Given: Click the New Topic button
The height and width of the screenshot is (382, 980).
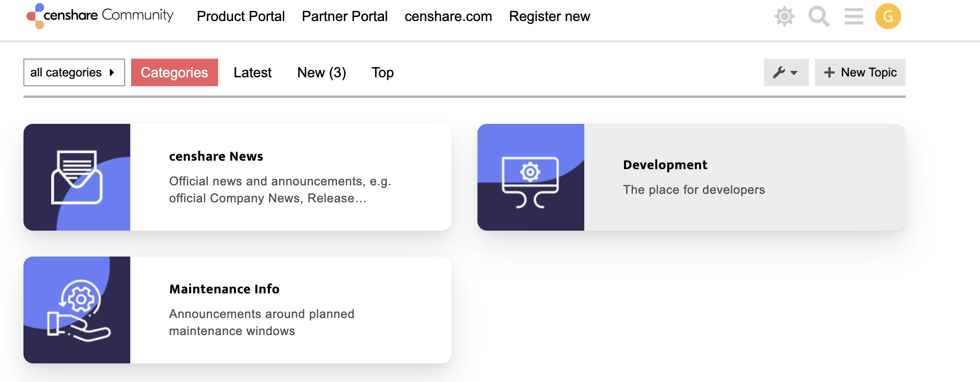Looking at the screenshot, I should pos(860,72).
